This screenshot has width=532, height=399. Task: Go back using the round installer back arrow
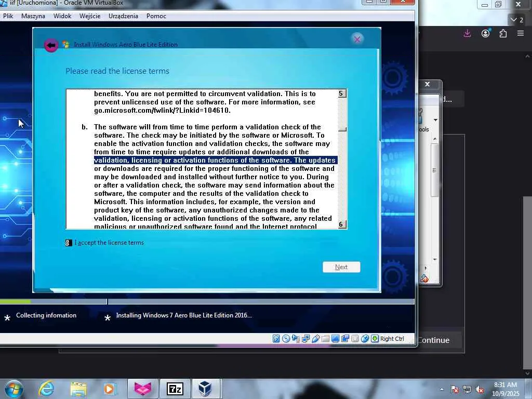click(x=51, y=45)
